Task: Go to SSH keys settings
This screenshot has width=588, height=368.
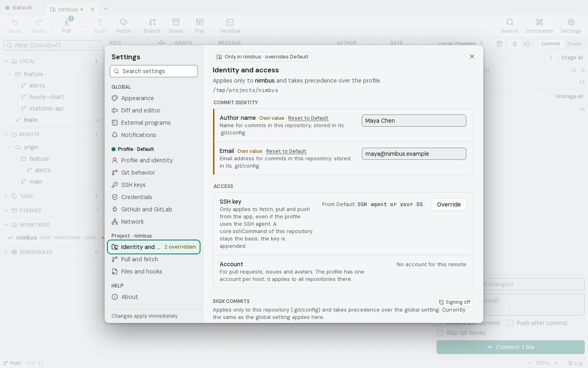Action: pos(154,185)
